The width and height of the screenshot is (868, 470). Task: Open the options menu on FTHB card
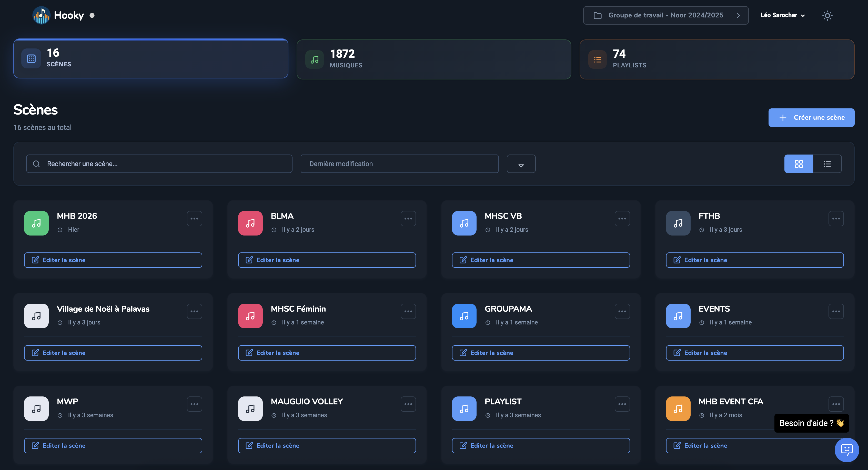click(836, 218)
